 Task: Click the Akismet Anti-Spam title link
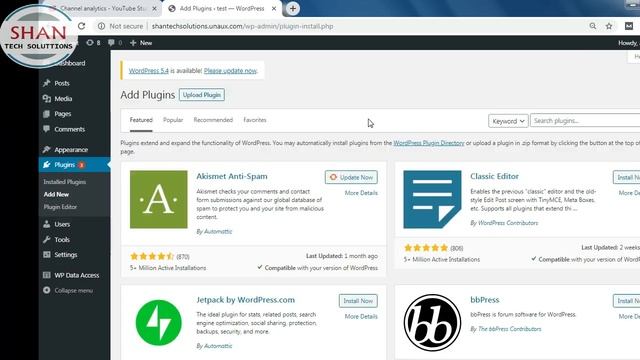coord(232,176)
